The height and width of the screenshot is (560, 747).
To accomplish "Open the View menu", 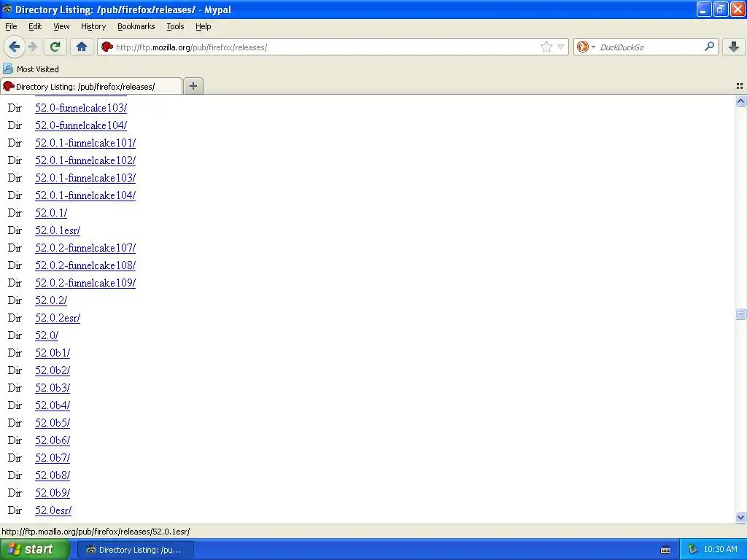I will [61, 26].
